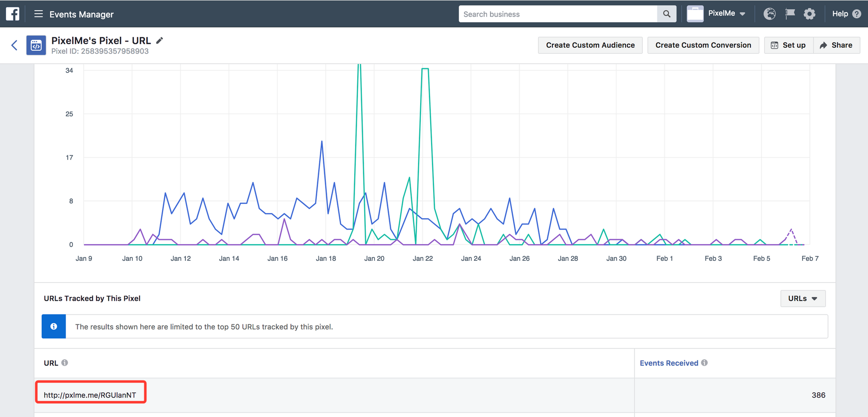Expand the URLs dropdown
The width and height of the screenshot is (868, 417).
(x=803, y=299)
